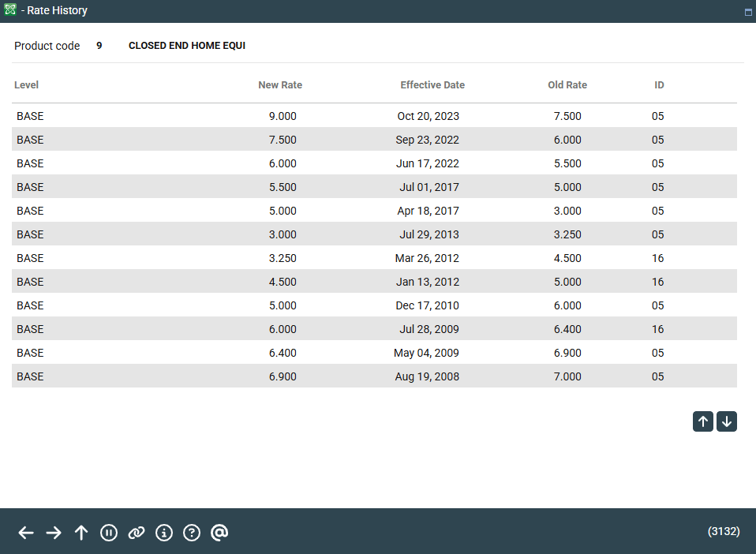Click the app icon in the title bar
The image size is (756, 554).
click(10, 10)
